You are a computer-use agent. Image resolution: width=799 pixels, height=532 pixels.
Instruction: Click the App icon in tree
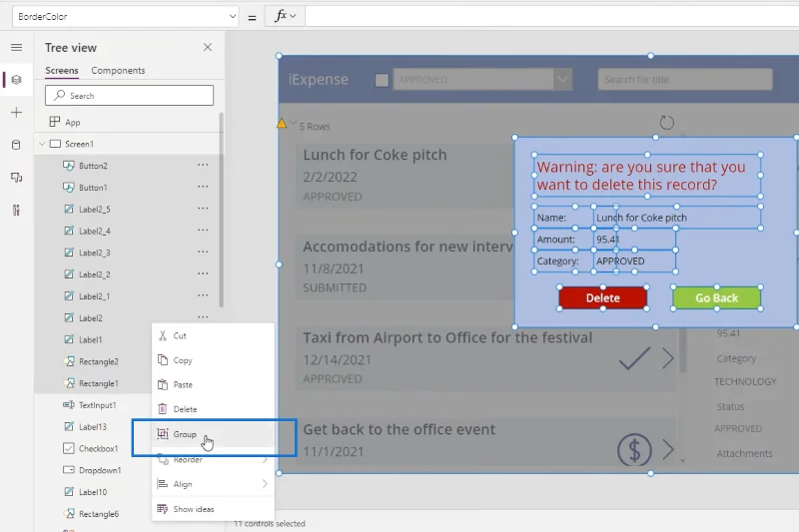pos(55,122)
